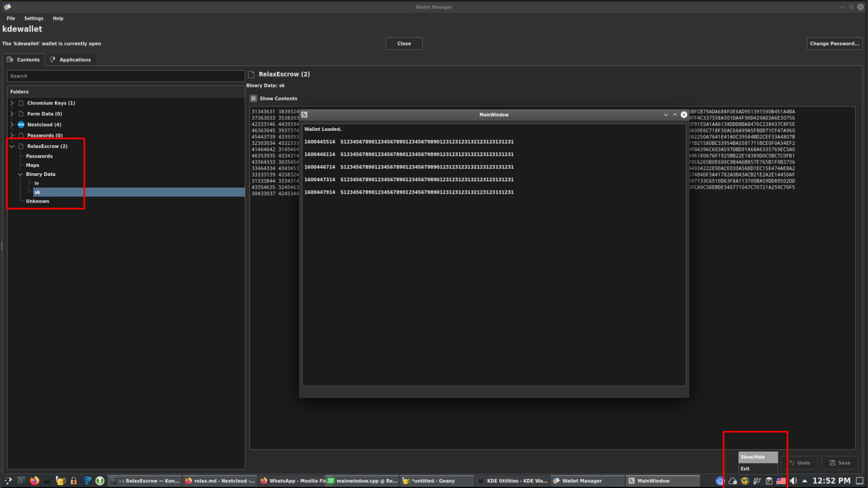
Task: Click the feather tray icon
Action: click(757, 481)
